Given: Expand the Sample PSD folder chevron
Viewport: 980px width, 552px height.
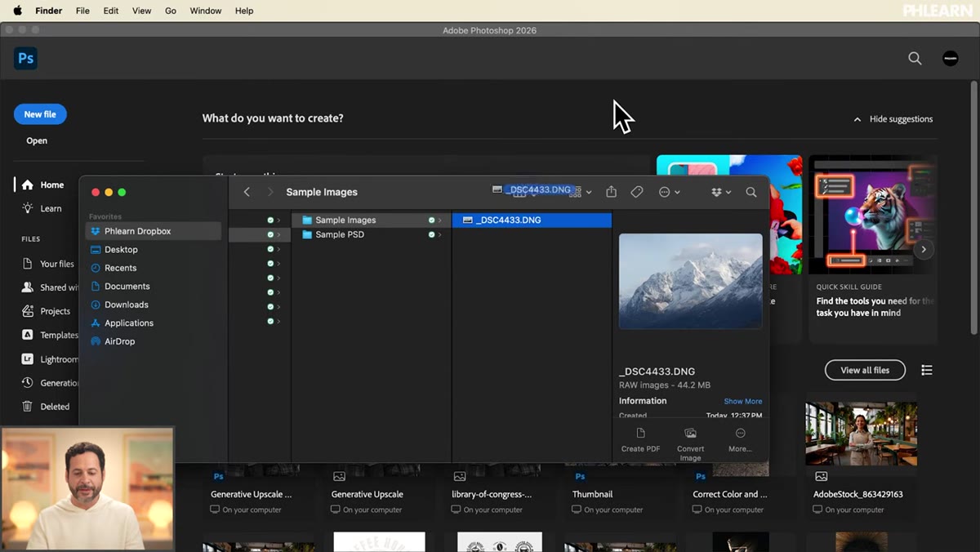Looking at the screenshot, I should click(x=440, y=235).
